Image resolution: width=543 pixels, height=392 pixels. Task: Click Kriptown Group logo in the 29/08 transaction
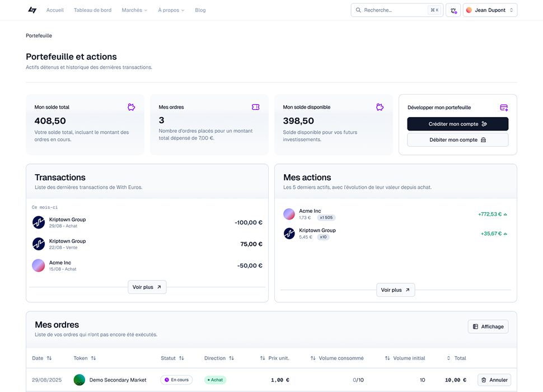(x=39, y=222)
